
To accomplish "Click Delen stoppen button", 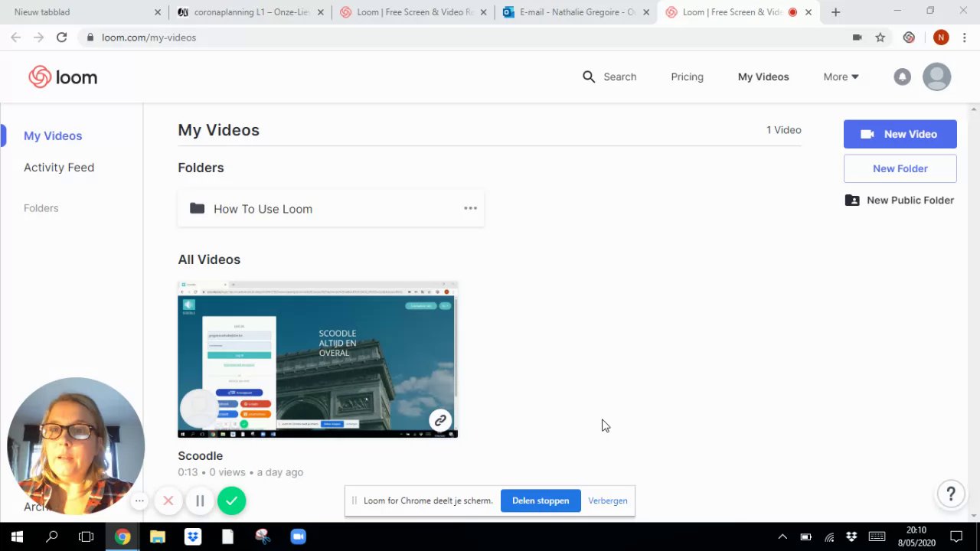I will coord(541,500).
